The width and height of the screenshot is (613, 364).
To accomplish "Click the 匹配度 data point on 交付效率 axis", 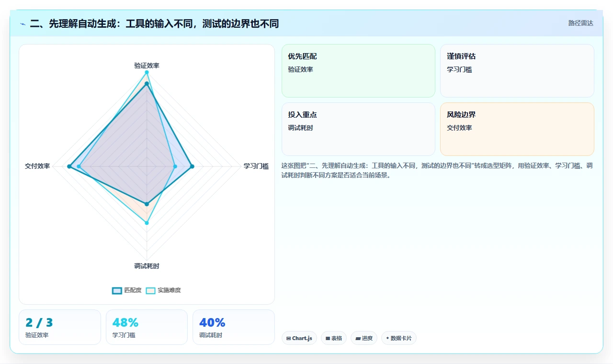I will [69, 166].
